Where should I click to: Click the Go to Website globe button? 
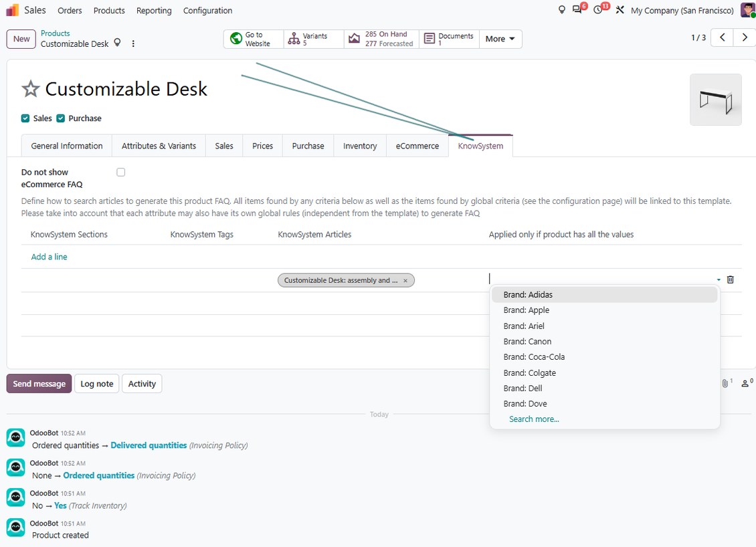[253, 39]
